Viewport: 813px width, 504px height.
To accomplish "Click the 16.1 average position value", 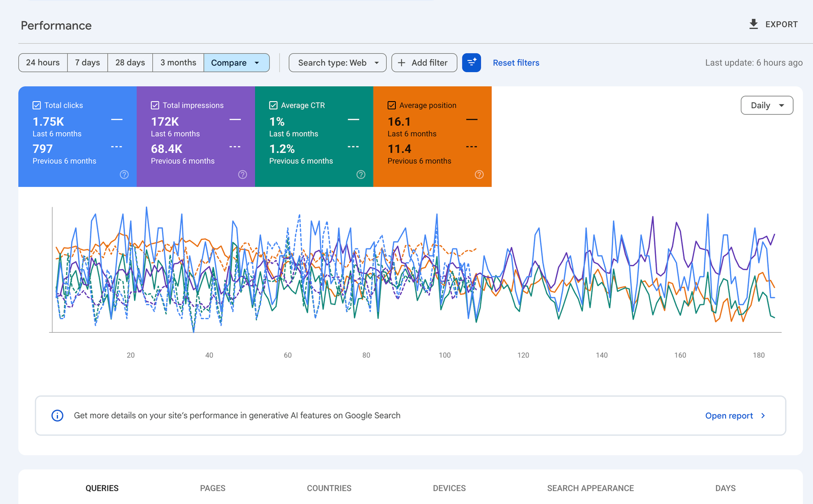I will point(399,122).
